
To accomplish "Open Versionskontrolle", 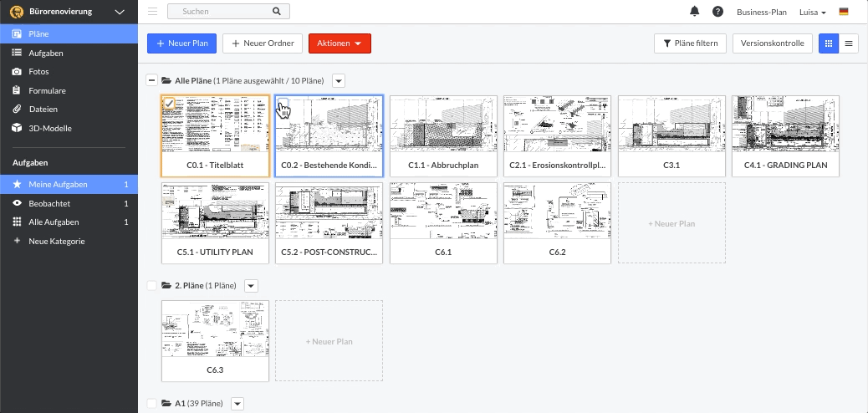I will pos(772,43).
